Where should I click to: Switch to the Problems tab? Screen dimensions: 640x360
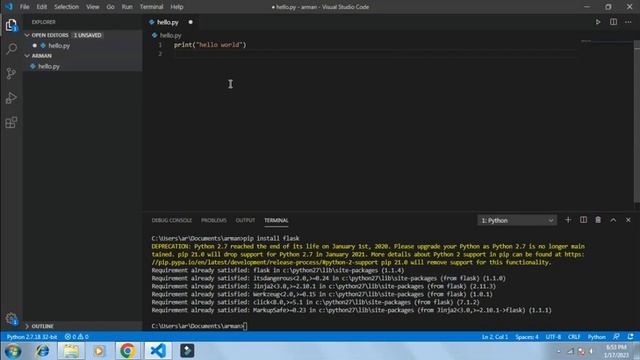(x=214, y=220)
